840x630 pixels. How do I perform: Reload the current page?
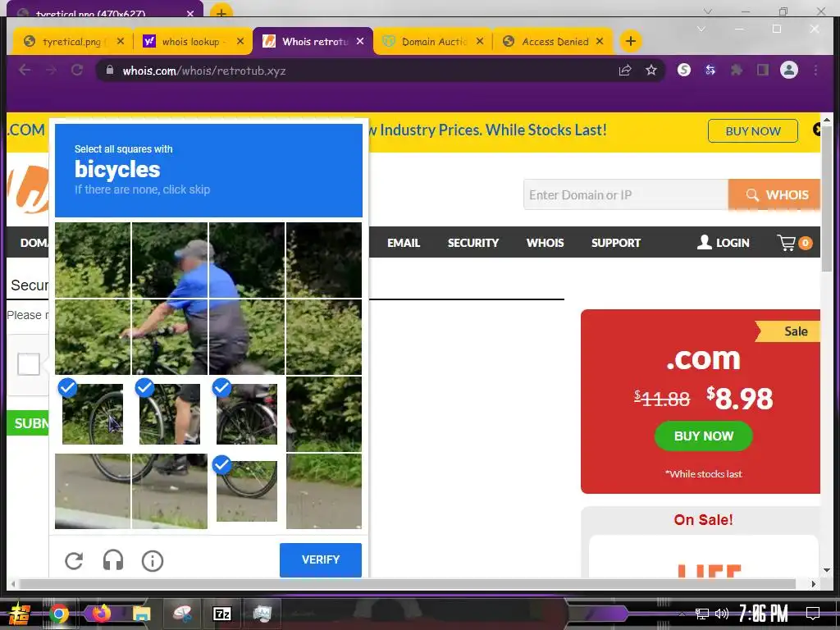[76, 71]
